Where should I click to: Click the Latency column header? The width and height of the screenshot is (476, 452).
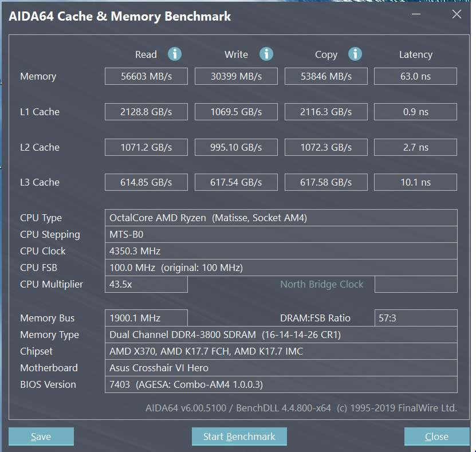[416, 54]
